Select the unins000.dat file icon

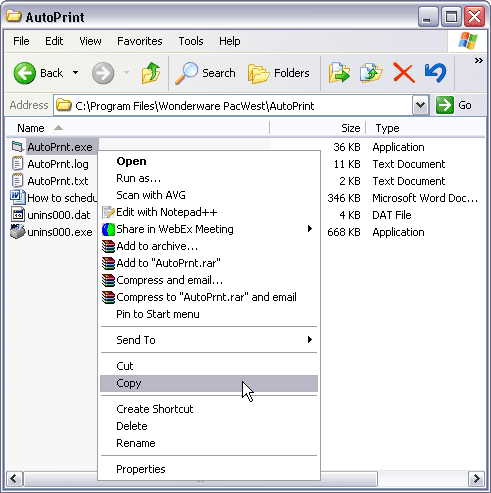click(18, 215)
